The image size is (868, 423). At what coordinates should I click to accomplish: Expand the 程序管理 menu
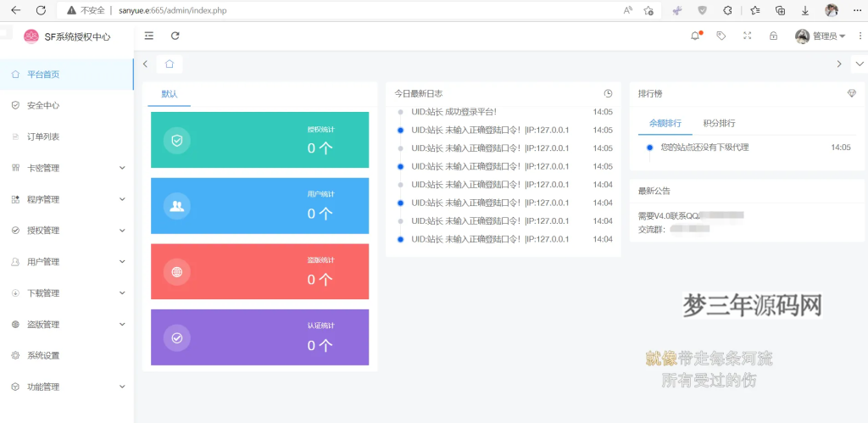[x=66, y=199]
